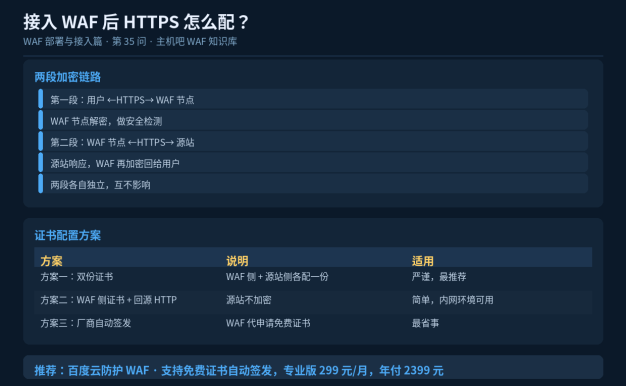Click the row '第一段：用户 ←HTTPS→ WAF 节点'
This screenshot has height=386, width=626.
click(x=313, y=99)
